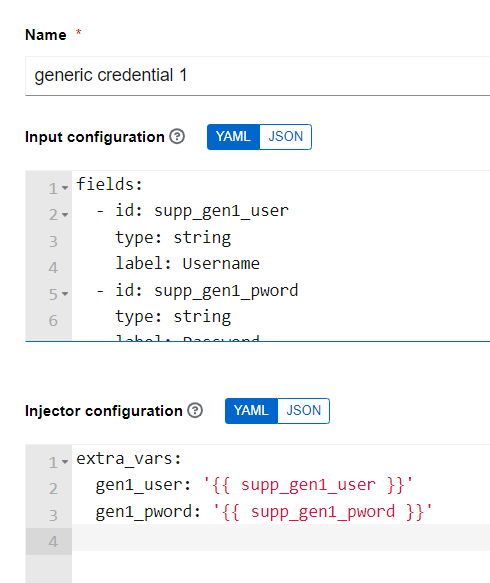Collapse the supp_gen1_pword item fold arrow

(65, 294)
